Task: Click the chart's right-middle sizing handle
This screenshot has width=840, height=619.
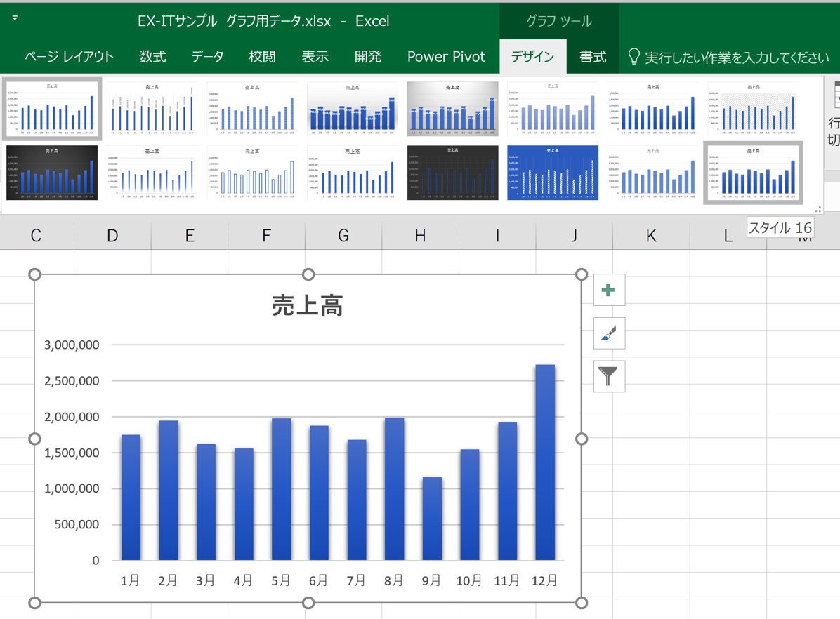Action: click(582, 439)
